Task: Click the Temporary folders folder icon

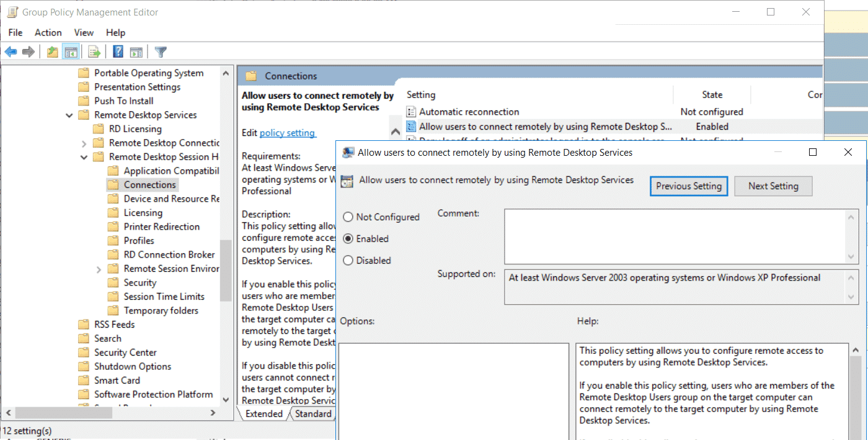Action: pyautogui.click(x=113, y=311)
